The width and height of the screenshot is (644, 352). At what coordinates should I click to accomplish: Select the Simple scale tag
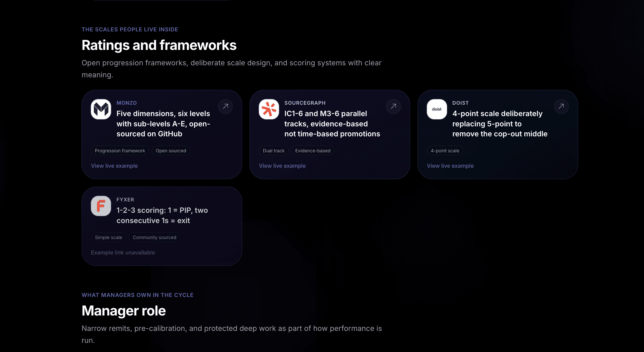[108, 237]
